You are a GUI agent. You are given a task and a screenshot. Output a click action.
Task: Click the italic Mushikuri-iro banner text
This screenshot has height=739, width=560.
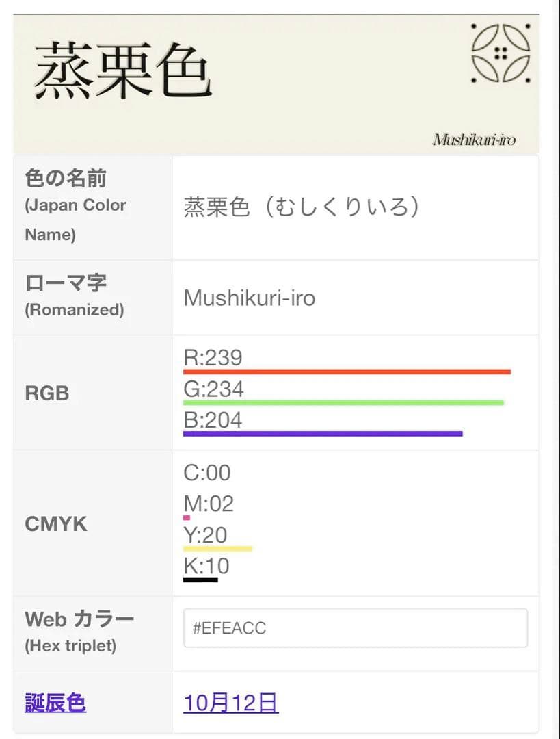pyautogui.click(x=475, y=139)
